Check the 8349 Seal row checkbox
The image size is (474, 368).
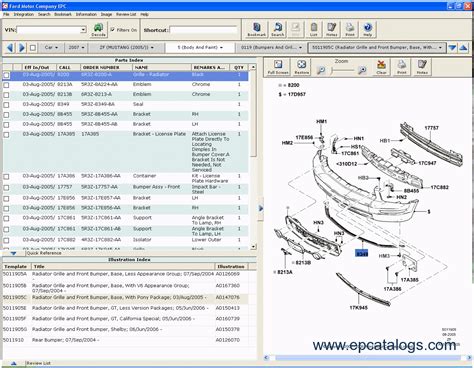tap(6, 105)
